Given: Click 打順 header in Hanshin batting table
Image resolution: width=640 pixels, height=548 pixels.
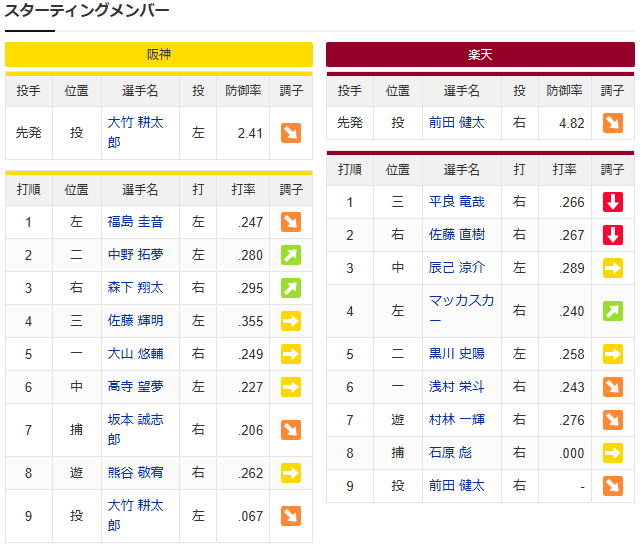Looking at the screenshot, I should [29, 189].
